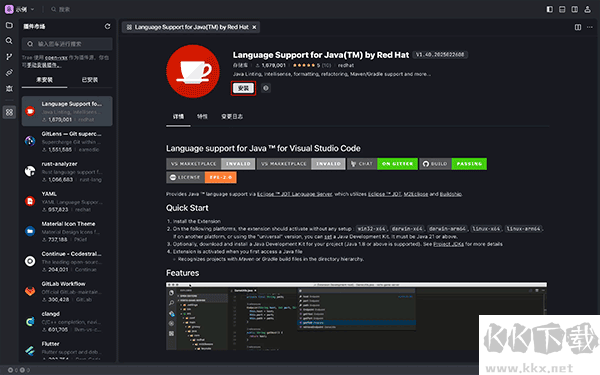Select the GitLens — Git supercharged row title
Screen dimensions: 600x375
(x=72, y=134)
